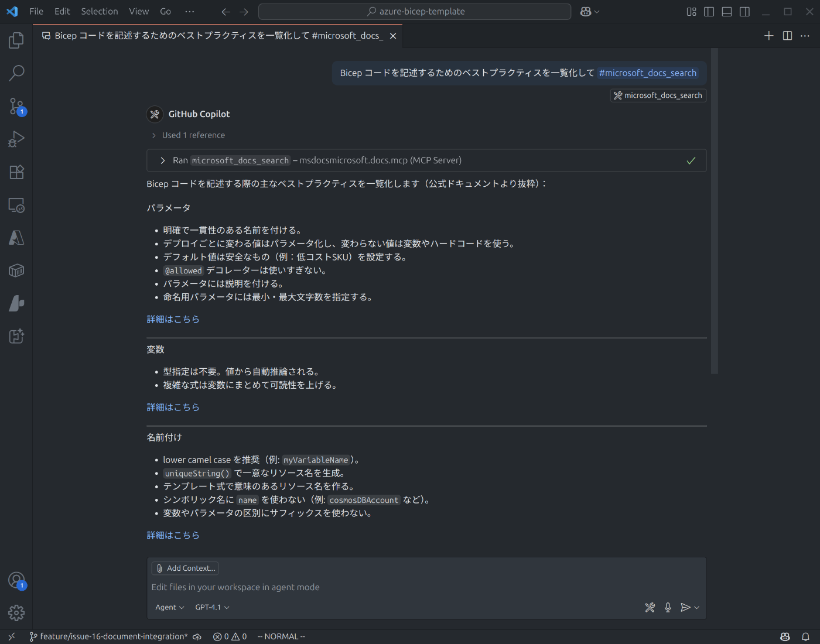Open Remote Explorer view

pos(16,205)
